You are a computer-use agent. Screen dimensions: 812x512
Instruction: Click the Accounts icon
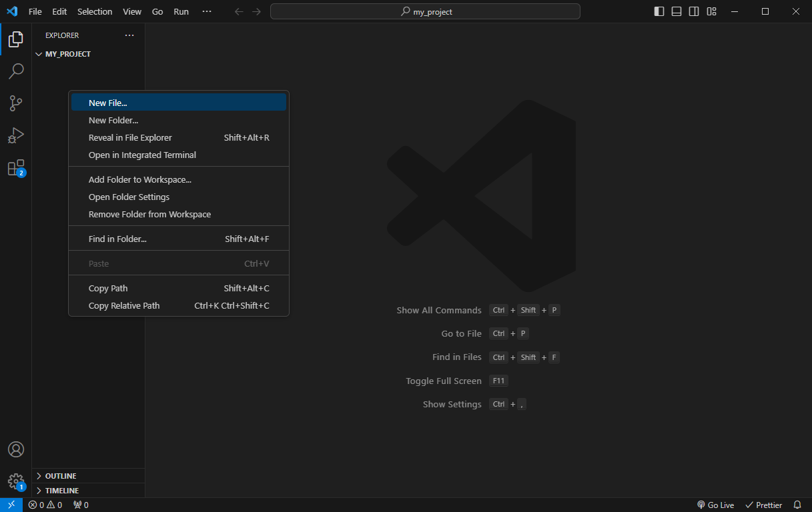point(16,449)
